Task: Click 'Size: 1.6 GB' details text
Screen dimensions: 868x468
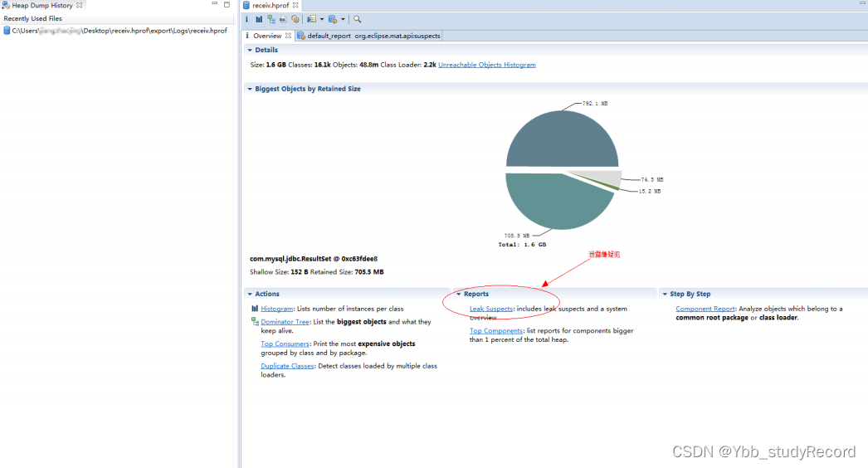Action: pyautogui.click(x=268, y=65)
